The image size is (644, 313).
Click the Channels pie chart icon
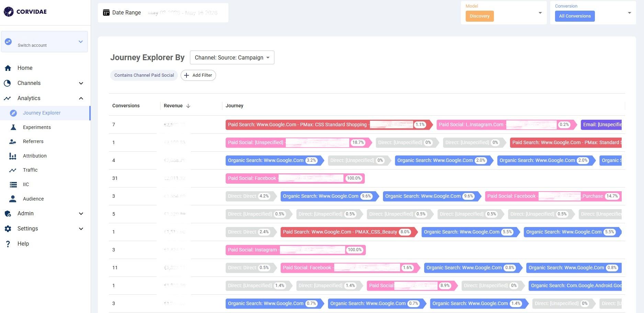point(7,83)
